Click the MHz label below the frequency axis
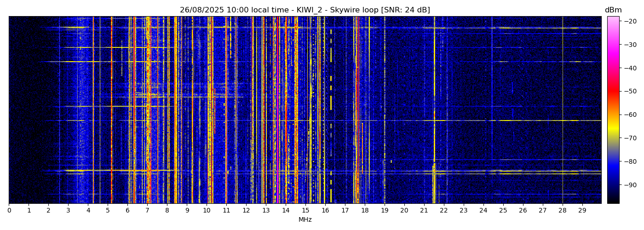Image resolution: width=644 pixels, height=230 pixels. click(305, 220)
